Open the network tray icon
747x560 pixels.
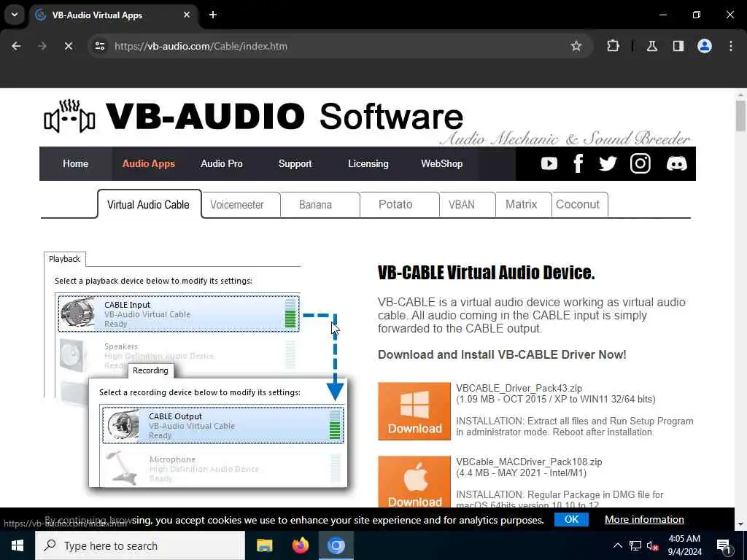[635, 545]
